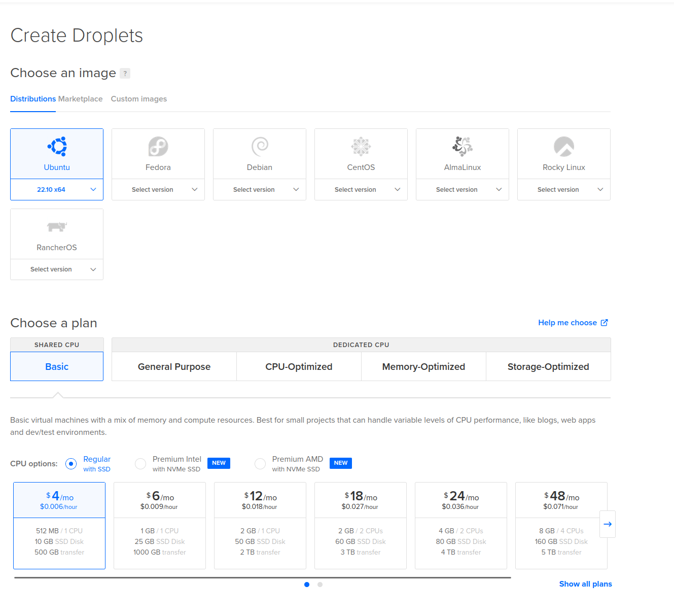Expand Debian Select version dropdown
The image size is (674, 616).
click(260, 190)
